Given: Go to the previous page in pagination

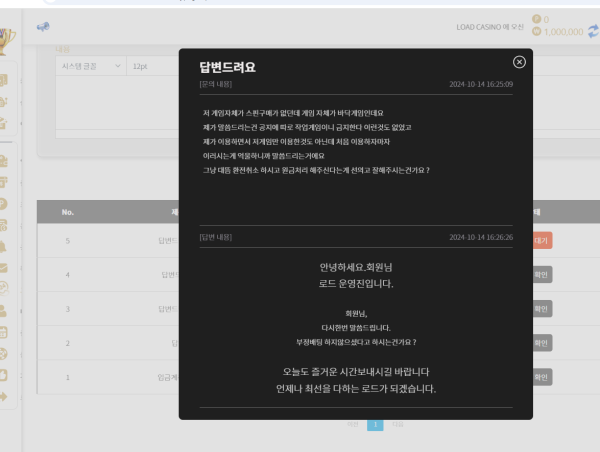Looking at the screenshot, I should tap(352, 424).
